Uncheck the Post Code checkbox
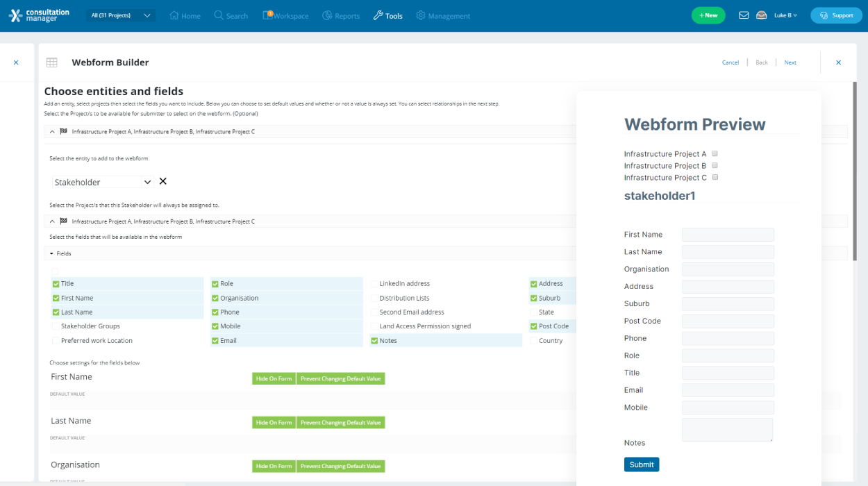 (534, 326)
